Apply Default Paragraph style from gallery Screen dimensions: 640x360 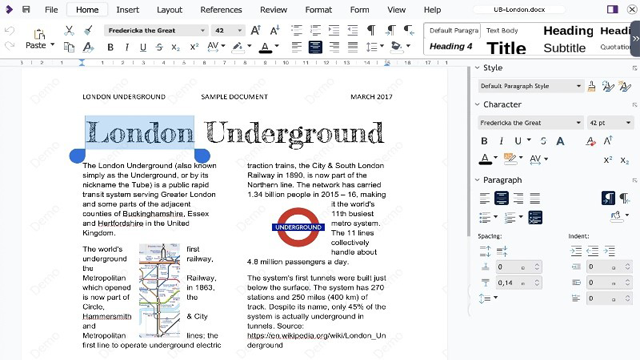point(453,31)
